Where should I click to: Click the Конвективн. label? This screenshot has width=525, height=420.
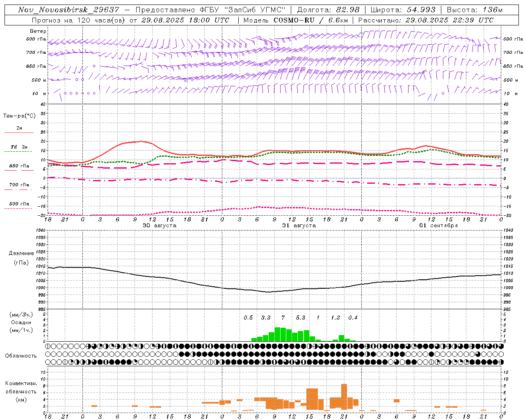pos(21,383)
